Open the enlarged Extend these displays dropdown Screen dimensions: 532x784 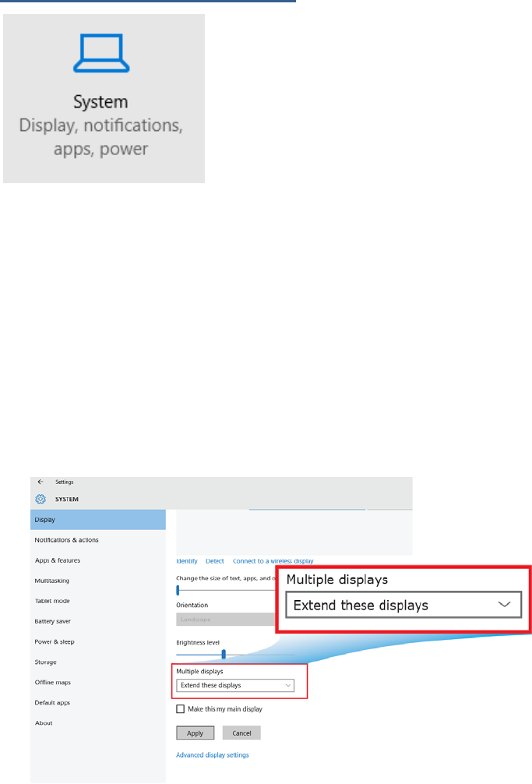403,605
